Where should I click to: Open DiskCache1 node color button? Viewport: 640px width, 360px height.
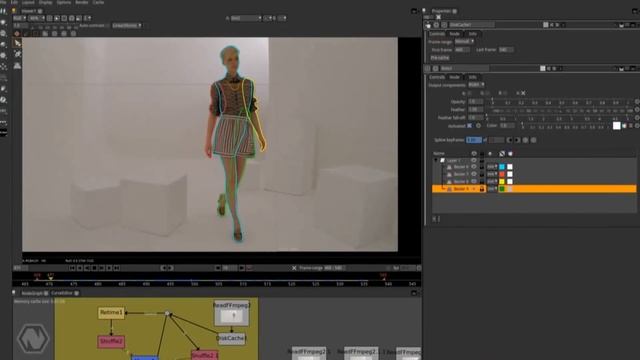click(546, 25)
